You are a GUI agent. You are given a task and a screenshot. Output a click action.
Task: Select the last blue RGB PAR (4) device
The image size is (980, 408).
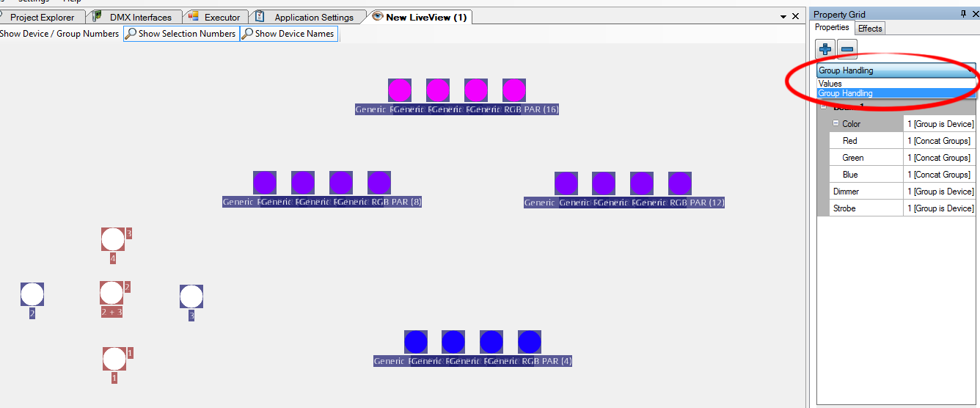point(530,342)
